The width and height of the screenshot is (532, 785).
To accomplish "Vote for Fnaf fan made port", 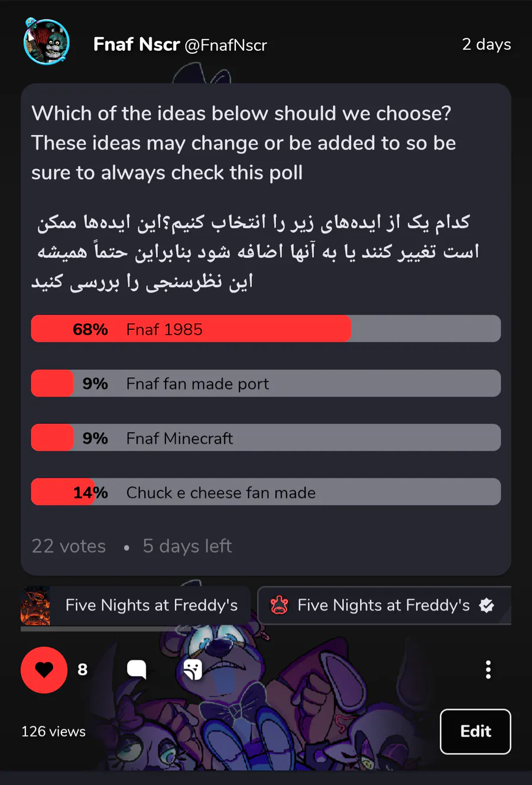I will tap(266, 384).
